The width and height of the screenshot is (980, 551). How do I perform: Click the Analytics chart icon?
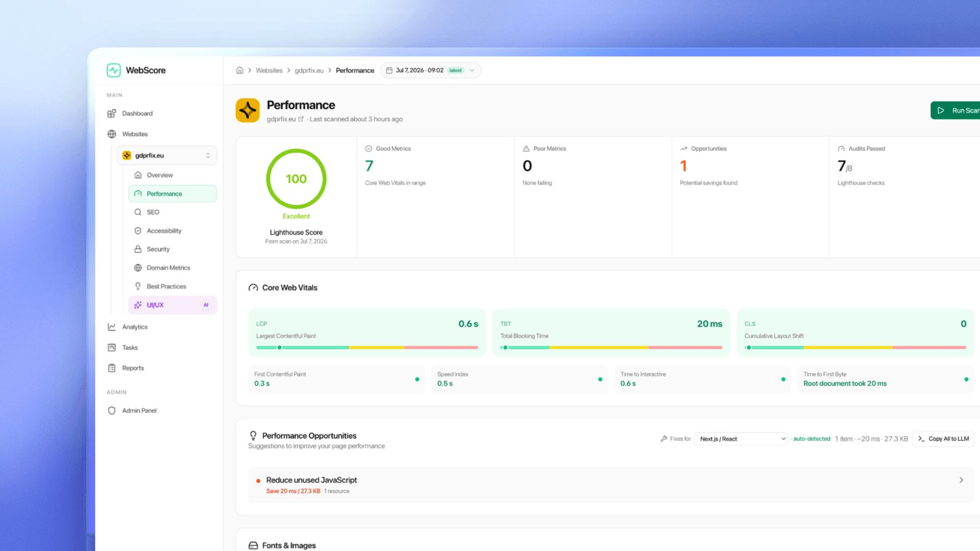[112, 327]
